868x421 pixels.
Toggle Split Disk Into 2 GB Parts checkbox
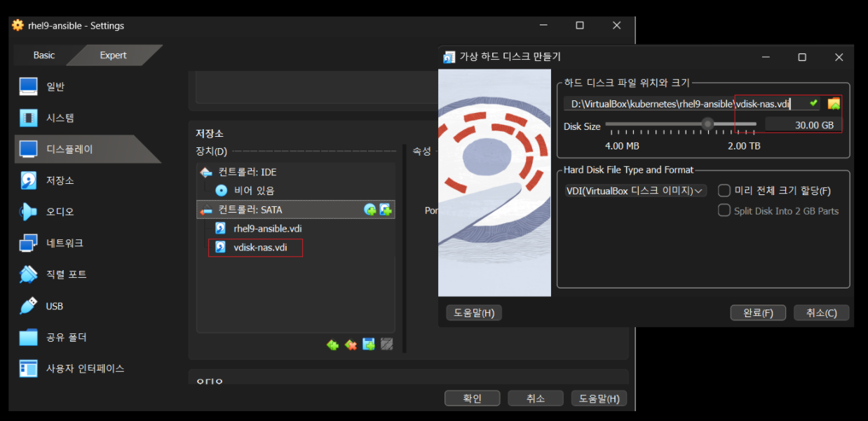724,210
